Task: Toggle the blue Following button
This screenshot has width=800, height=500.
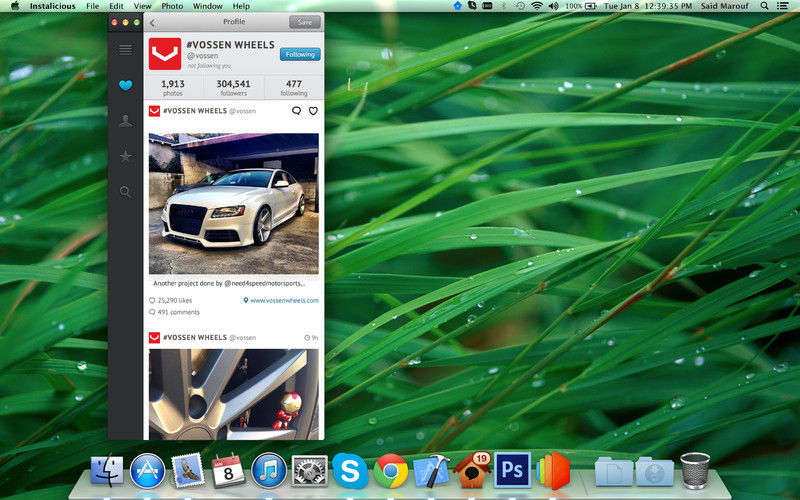Action: point(300,54)
